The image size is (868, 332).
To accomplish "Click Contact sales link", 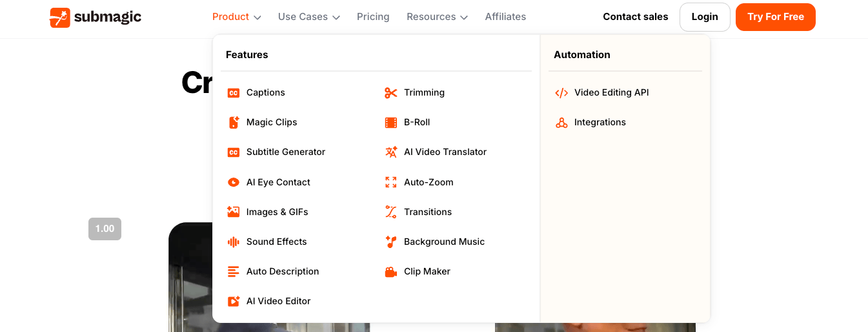I will point(636,17).
